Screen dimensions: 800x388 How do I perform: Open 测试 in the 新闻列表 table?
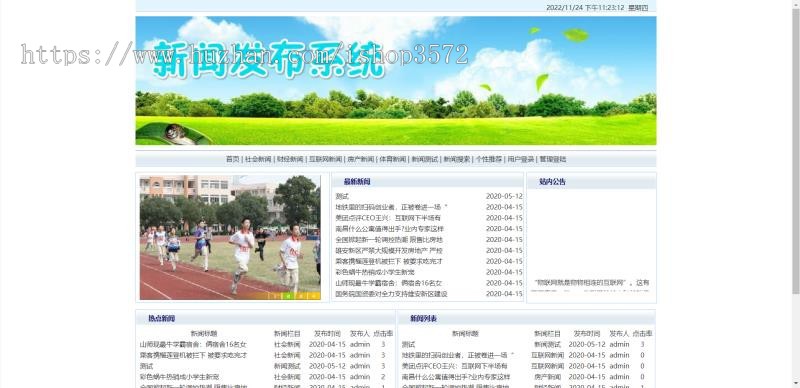pyautogui.click(x=408, y=345)
